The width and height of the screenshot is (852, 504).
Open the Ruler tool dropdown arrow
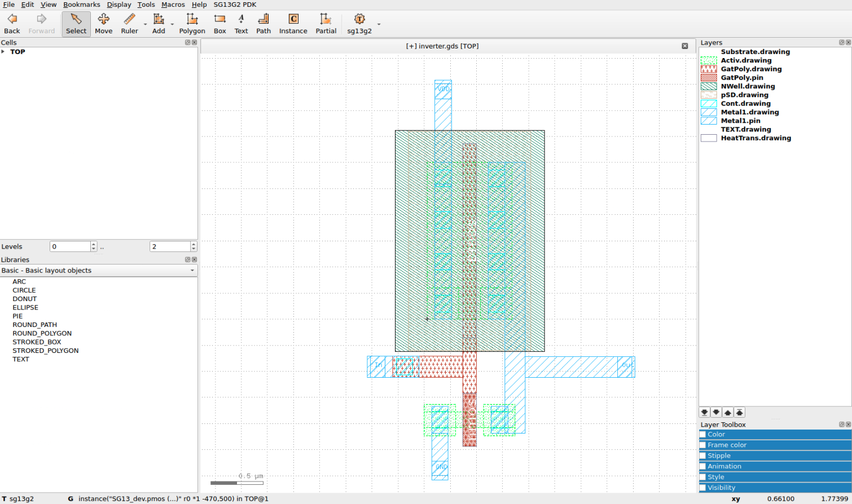(x=145, y=25)
